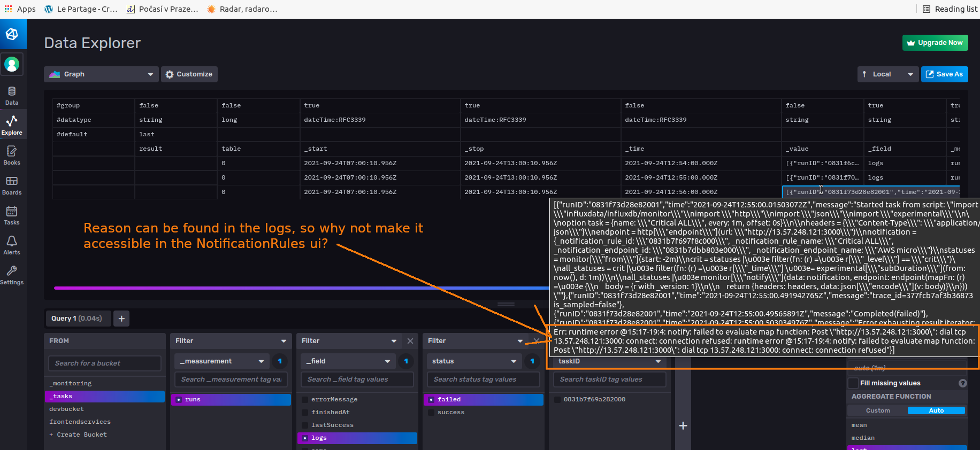This screenshot has width=980, height=450.
Task: Focus the _measurement tag values search field
Action: point(231,379)
